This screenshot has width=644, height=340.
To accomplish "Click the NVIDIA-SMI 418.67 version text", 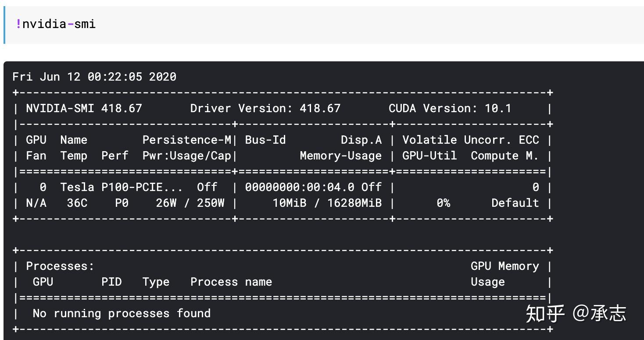I will (83, 108).
